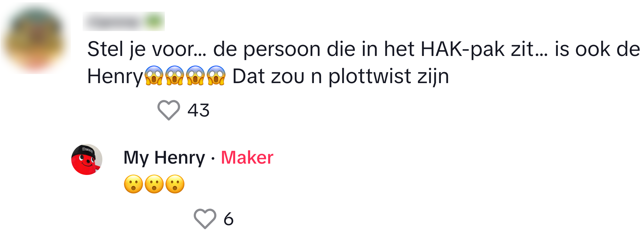Tap the second scream emoji after 'Henry'
644x238 pixels.
175,77
